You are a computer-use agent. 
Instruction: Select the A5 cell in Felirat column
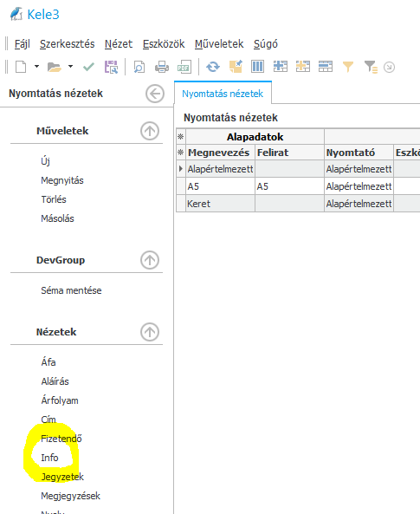[289, 186]
